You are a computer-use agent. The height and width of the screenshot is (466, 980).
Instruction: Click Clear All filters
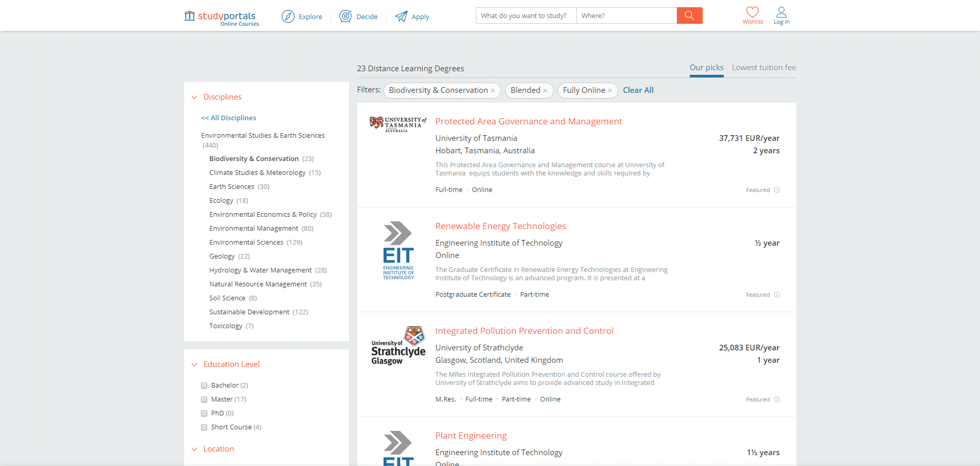pyautogui.click(x=638, y=90)
